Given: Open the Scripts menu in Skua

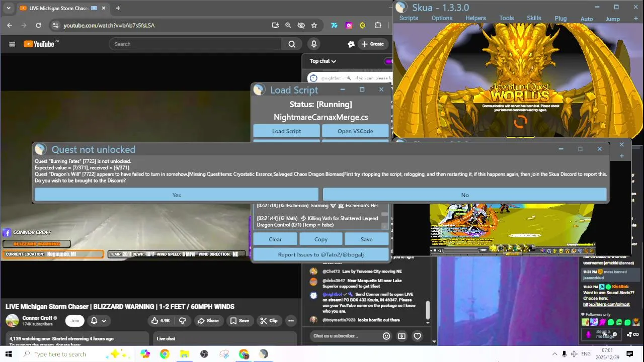Looking at the screenshot, I should tap(409, 18).
